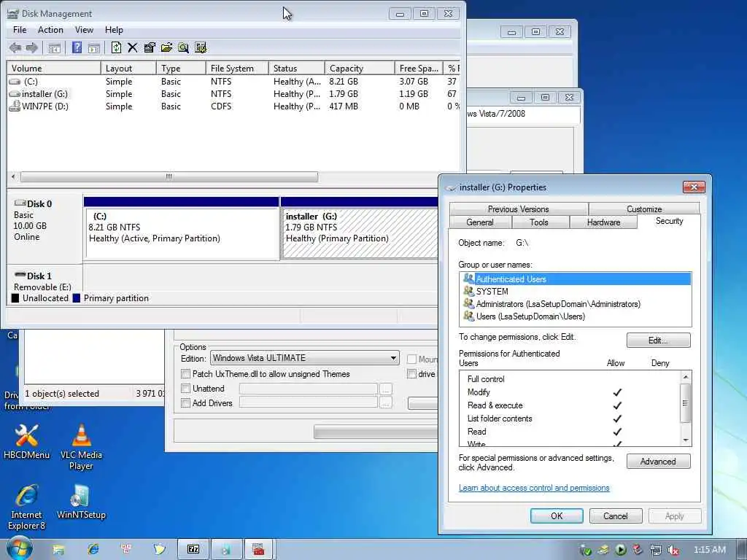
Task: Select SYSTEM in group list
Action: (575, 292)
